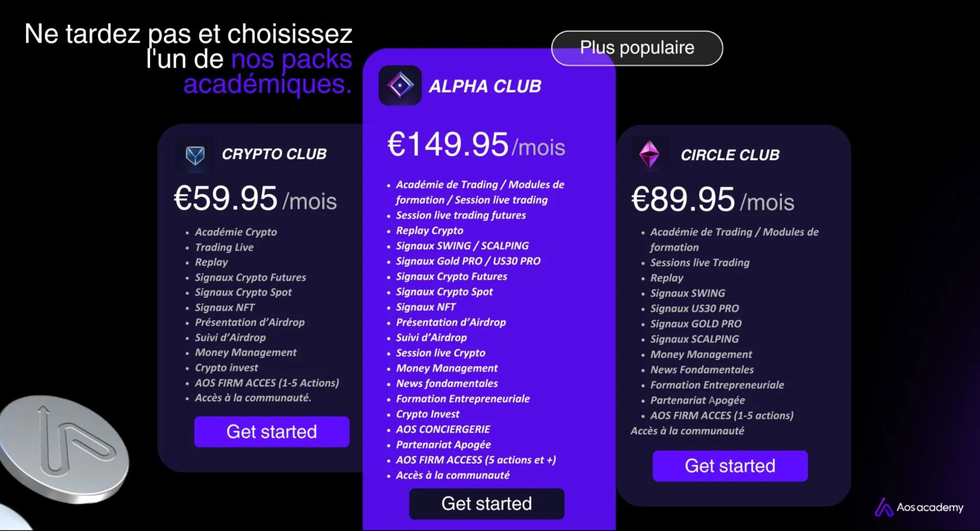The image size is (980, 531).
Task: Click the CRYPTO CLUB heading
Action: click(274, 154)
